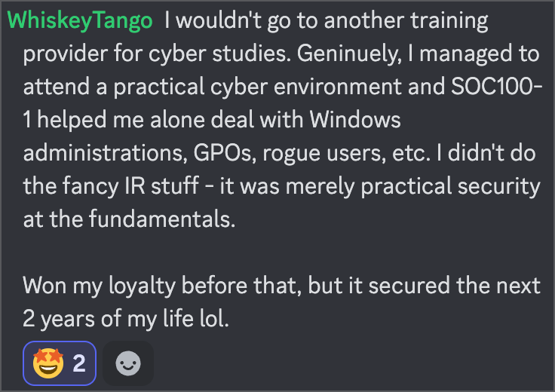Toggle the star-struck emoji reaction
555x392 pixels.
pos(60,364)
